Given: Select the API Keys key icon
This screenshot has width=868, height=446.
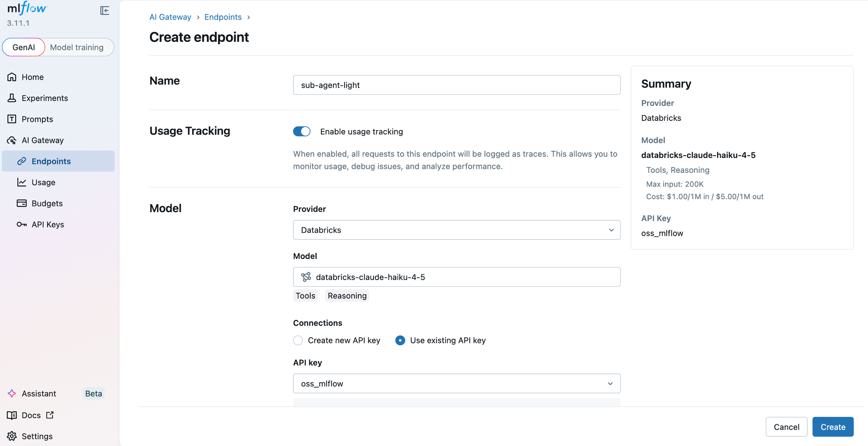Looking at the screenshot, I should (22, 224).
